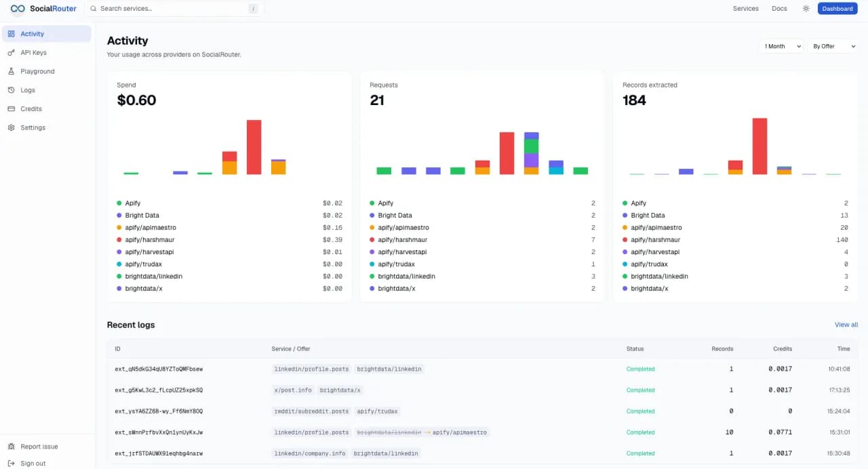Click green Apify legend dot in Spend card
The height and width of the screenshot is (469, 868).
coord(119,203)
